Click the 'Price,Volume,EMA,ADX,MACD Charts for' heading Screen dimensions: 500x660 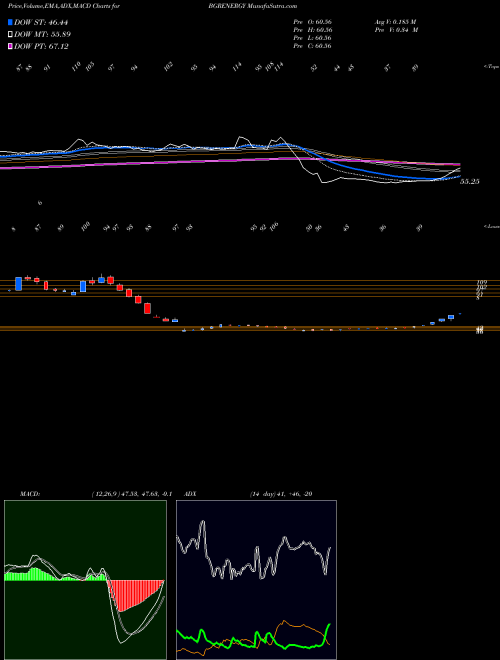tap(64, 6)
